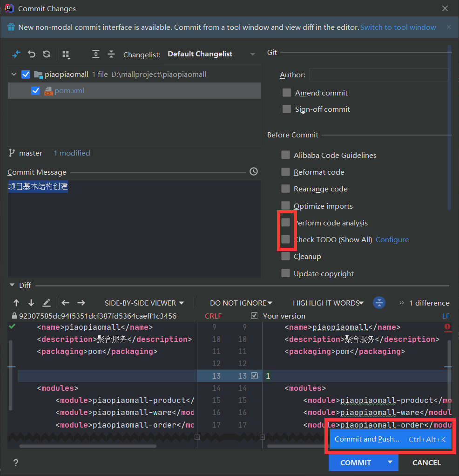Image resolution: width=459 pixels, height=476 pixels.
Task: Click the CANCEL button
Action: (x=426, y=462)
